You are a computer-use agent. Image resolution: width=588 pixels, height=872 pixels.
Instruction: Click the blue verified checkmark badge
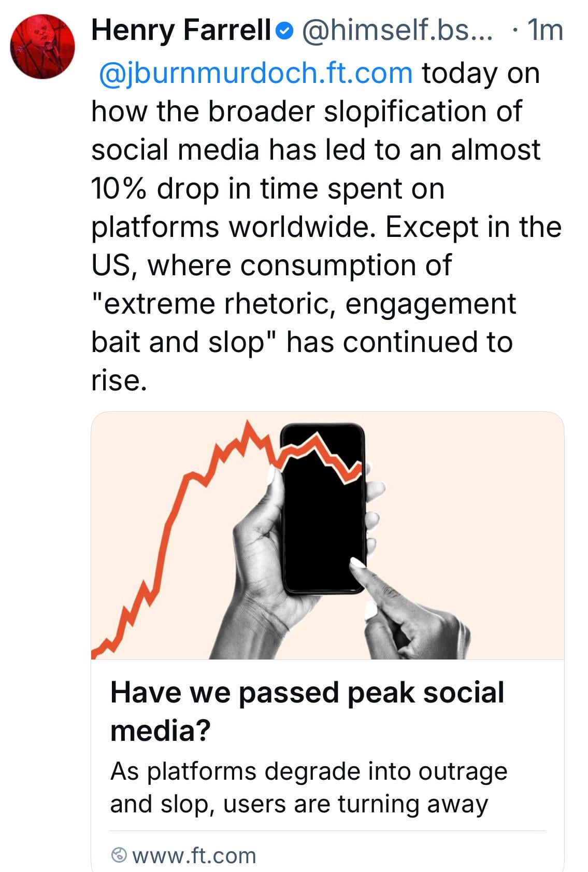point(284,32)
